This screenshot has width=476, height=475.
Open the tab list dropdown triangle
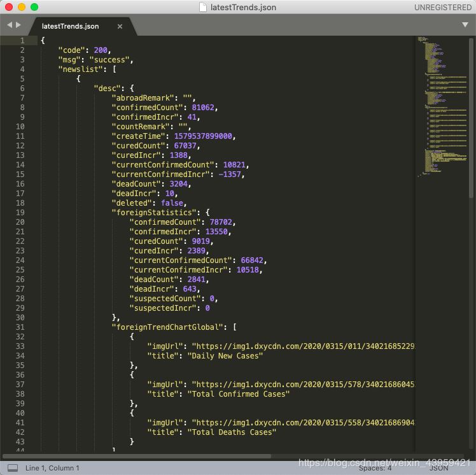(465, 25)
